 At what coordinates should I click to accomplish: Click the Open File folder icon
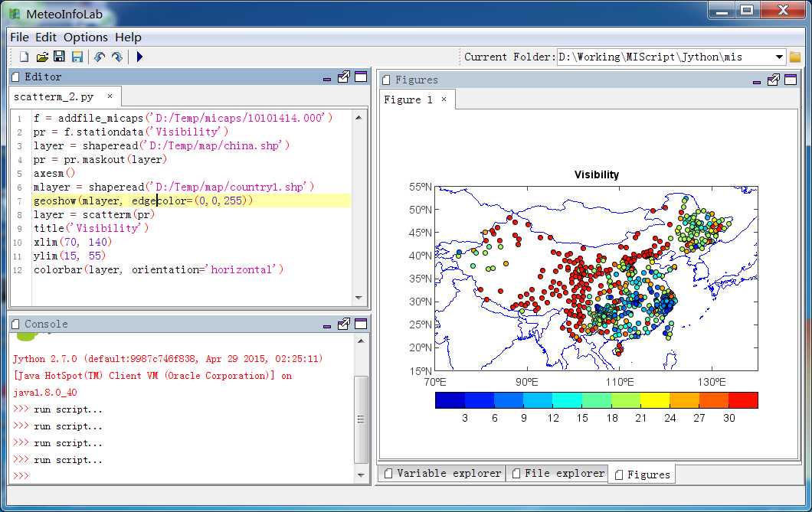click(x=42, y=57)
